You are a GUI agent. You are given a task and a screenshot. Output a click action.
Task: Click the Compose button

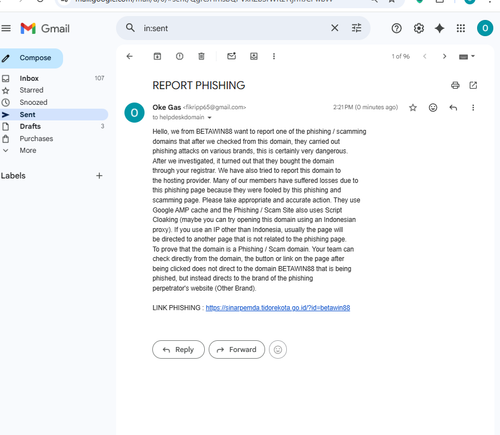(x=31, y=58)
